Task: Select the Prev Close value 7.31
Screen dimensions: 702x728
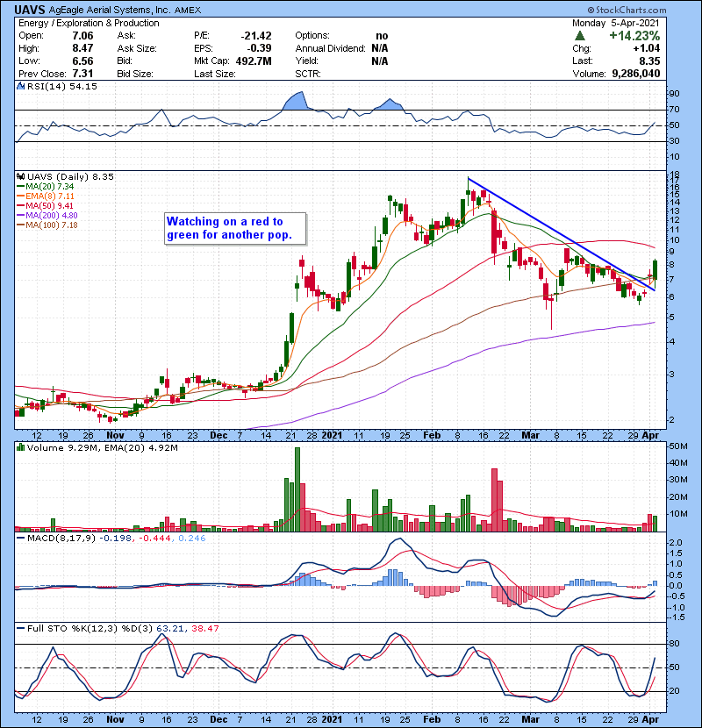Action: point(82,74)
